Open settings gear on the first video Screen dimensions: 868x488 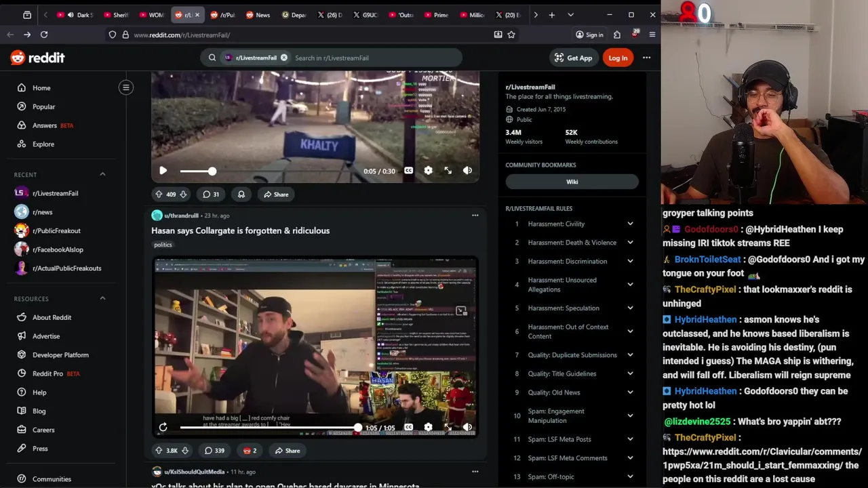(428, 171)
